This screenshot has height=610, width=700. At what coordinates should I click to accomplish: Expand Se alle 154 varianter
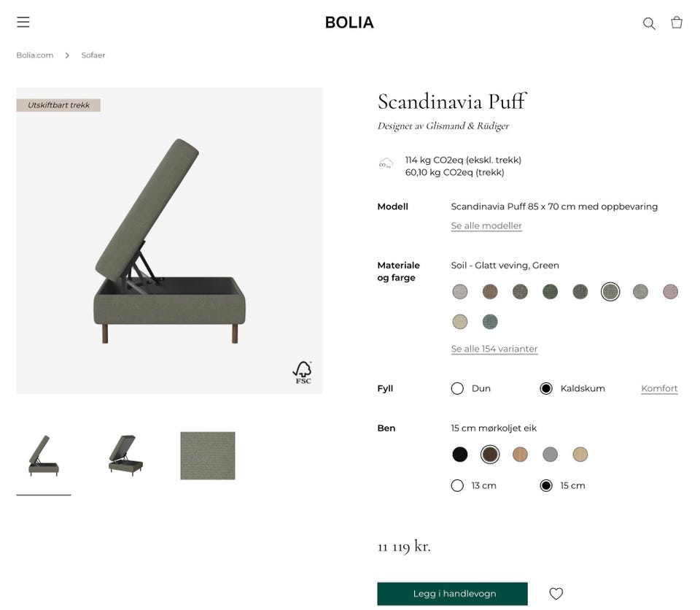point(494,349)
